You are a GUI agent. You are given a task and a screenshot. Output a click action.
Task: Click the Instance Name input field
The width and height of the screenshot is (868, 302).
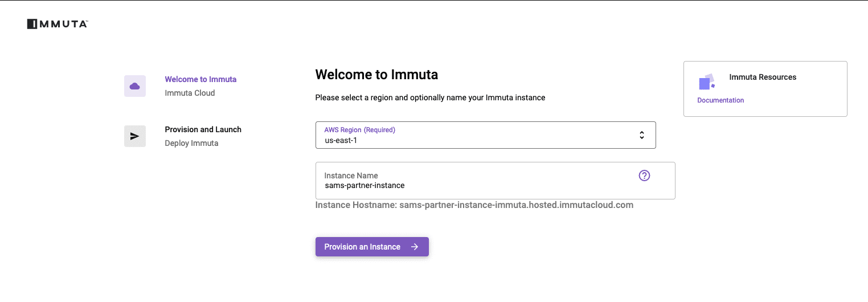[x=495, y=181]
